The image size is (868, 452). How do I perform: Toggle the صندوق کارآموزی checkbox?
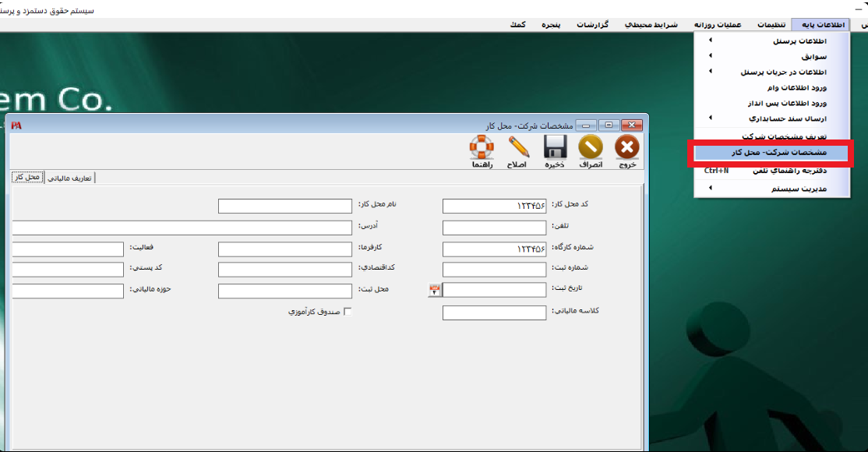(x=348, y=312)
